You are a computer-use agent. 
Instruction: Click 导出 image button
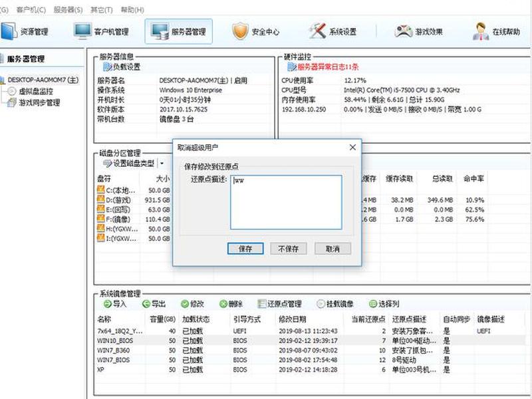click(x=154, y=304)
